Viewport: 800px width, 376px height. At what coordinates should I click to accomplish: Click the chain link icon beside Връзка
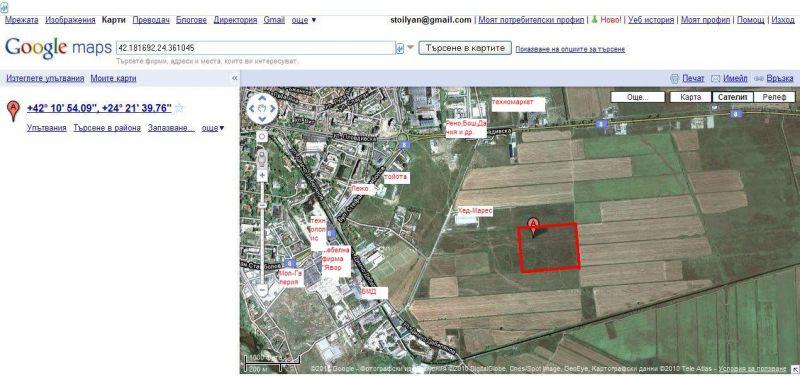pyautogui.click(x=759, y=79)
